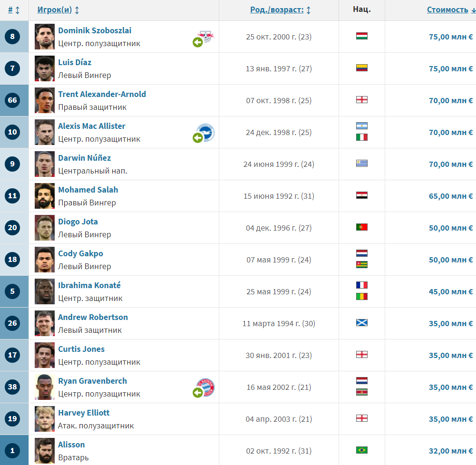Click RB Leipzig club logo beside Szoboszlai
The height and width of the screenshot is (465, 476).
tap(206, 37)
